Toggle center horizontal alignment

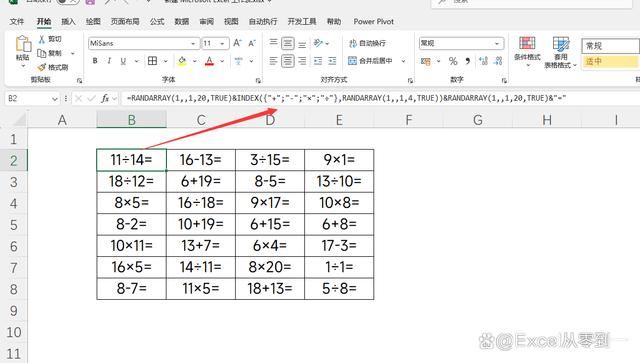(x=288, y=61)
